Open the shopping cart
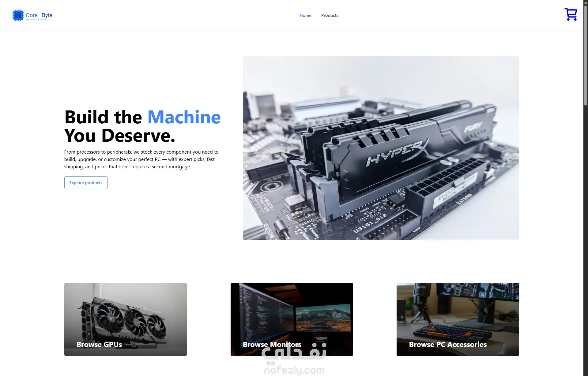 click(x=571, y=14)
